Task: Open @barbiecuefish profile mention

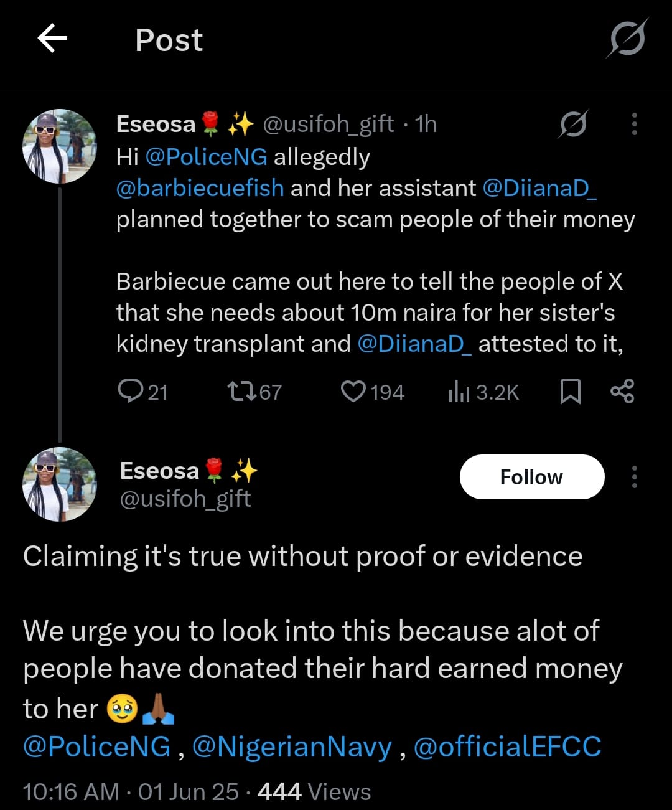Action: pos(200,188)
